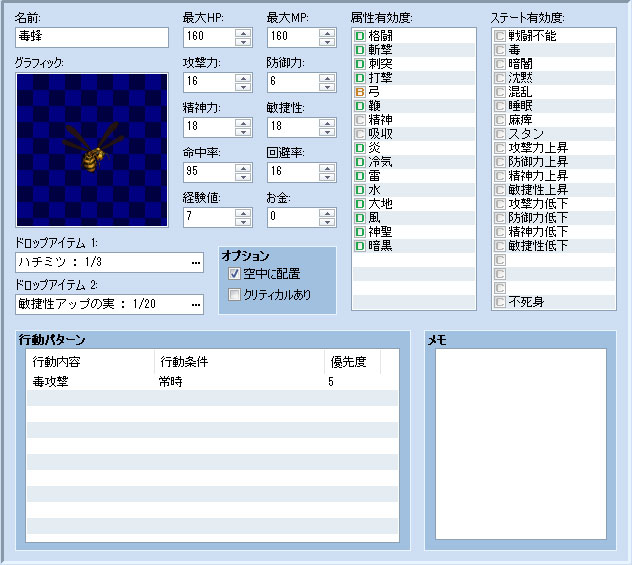Screen dimensions: 632x565
Task: Click the rank icon beside 暗黒
Action: (360, 246)
